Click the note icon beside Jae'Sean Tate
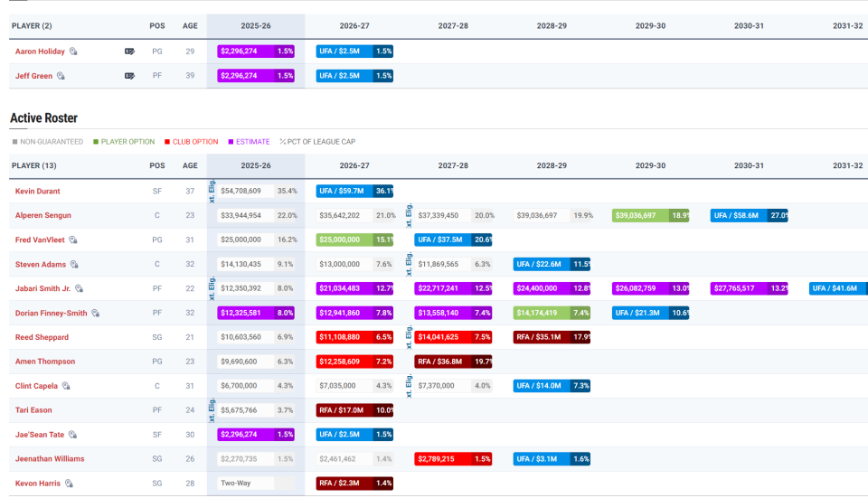This screenshot has width=868, height=498. coord(72,435)
